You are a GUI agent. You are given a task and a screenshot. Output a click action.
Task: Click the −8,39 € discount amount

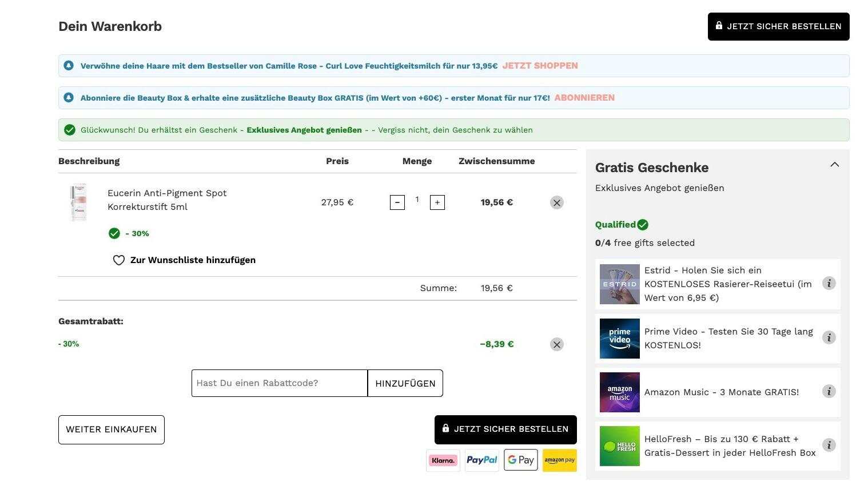[497, 344]
